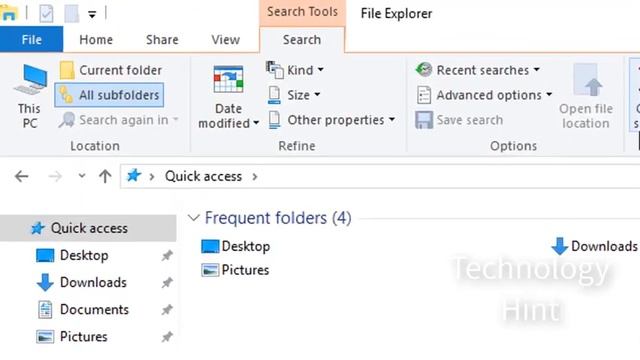640x360 pixels.
Task: Click the Quick access star in address bar
Action: click(x=134, y=176)
